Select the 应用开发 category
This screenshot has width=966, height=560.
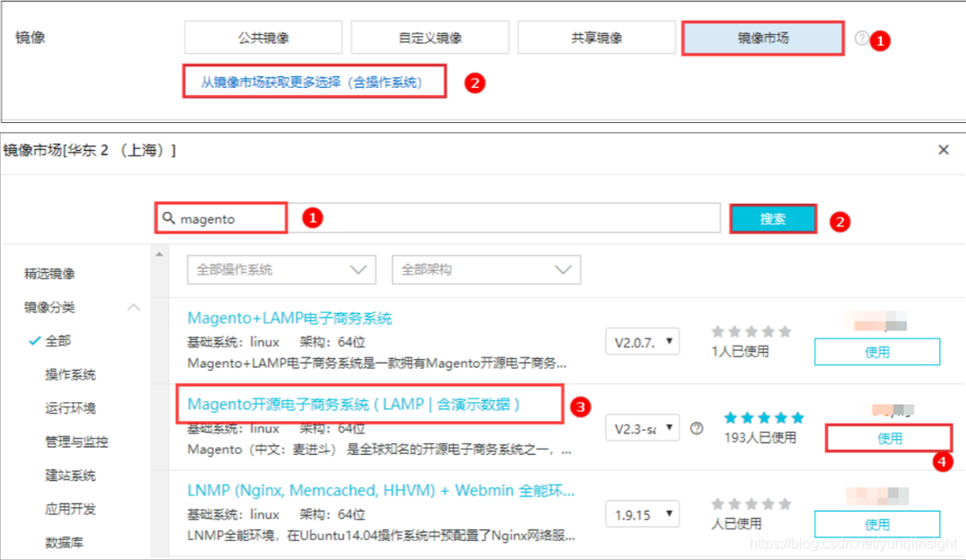tap(70, 509)
